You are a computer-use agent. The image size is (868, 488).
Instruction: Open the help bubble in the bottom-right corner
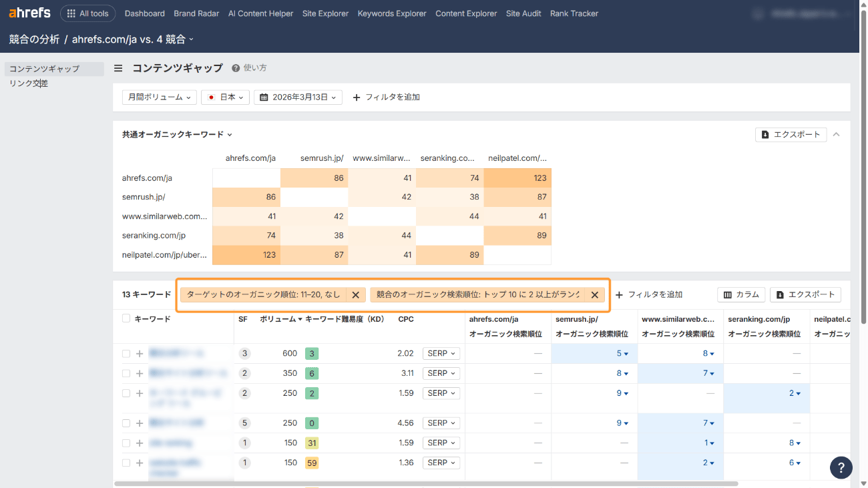(841, 467)
